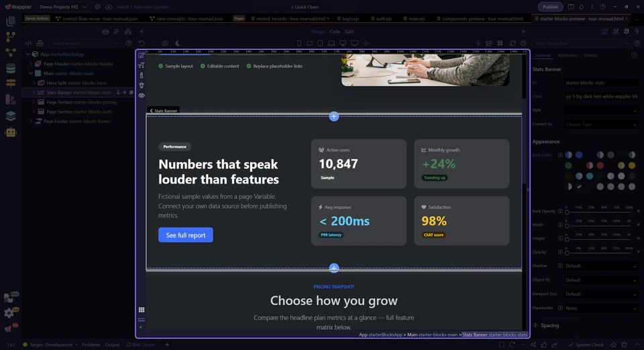Switch to the Code view tab
Viewport: 644px width, 350px height.
(335, 32)
